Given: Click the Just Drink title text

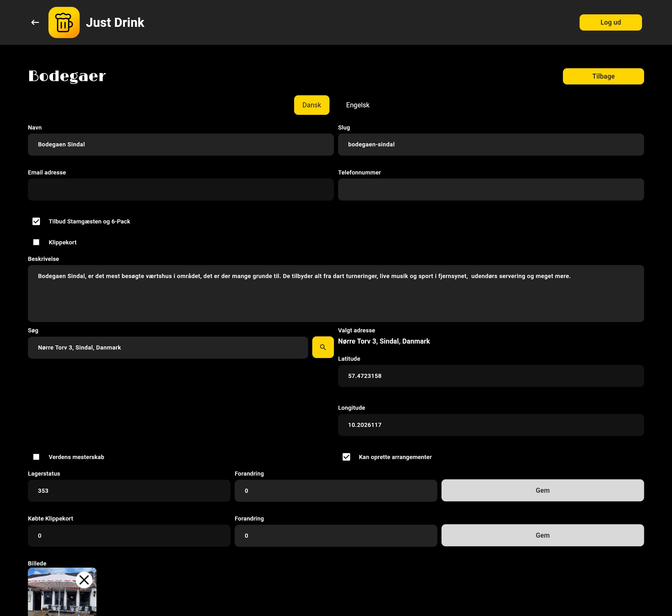Looking at the screenshot, I should click(115, 22).
